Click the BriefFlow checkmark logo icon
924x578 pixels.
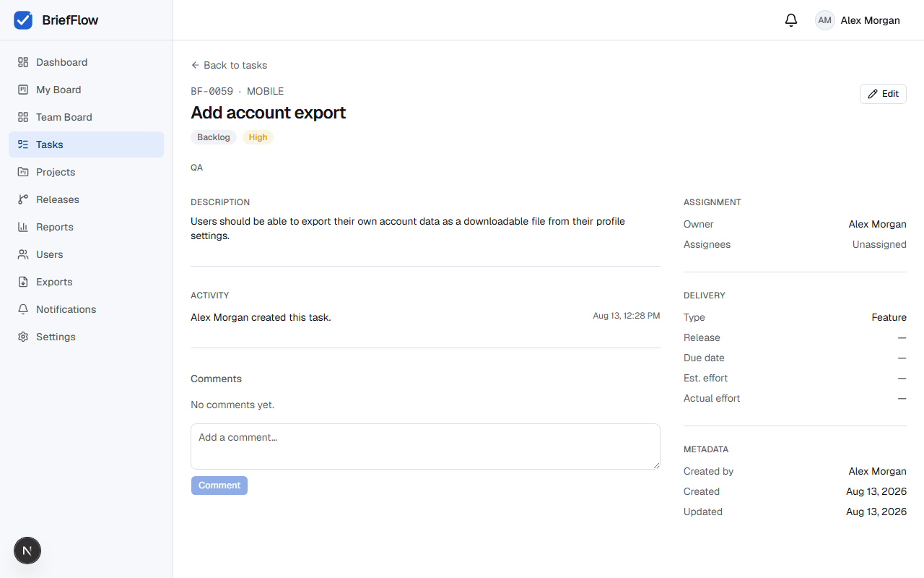click(23, 20)
